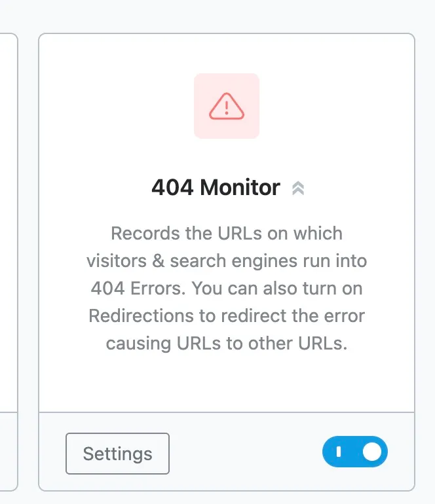Click the double-chevron icon beside 404 Monitor
The image size is (435, 504).
pos(298,189)
